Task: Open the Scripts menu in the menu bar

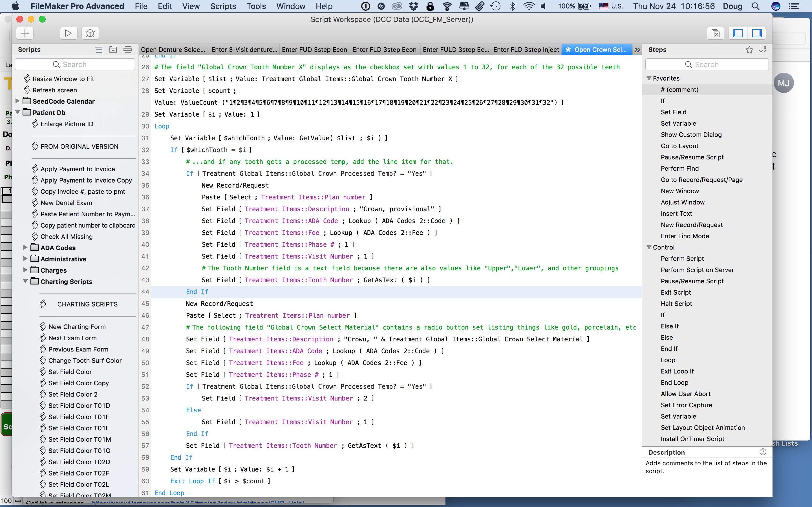Action: pyautogui.click(x=223, y=6)
